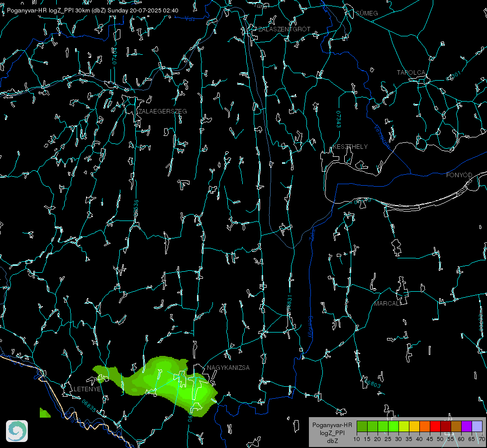The height and width of the screenshot is (448, 487).
Task: Click the 50 value on legend scale
Action: click(x=440, y=439)
